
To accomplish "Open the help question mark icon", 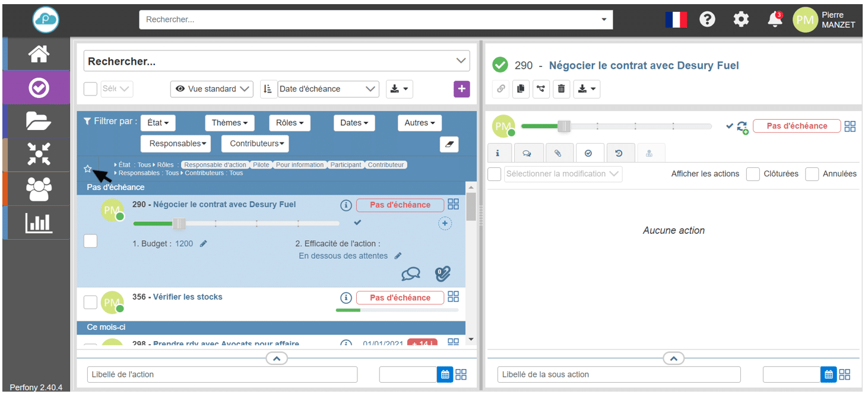I will [707, 20].
